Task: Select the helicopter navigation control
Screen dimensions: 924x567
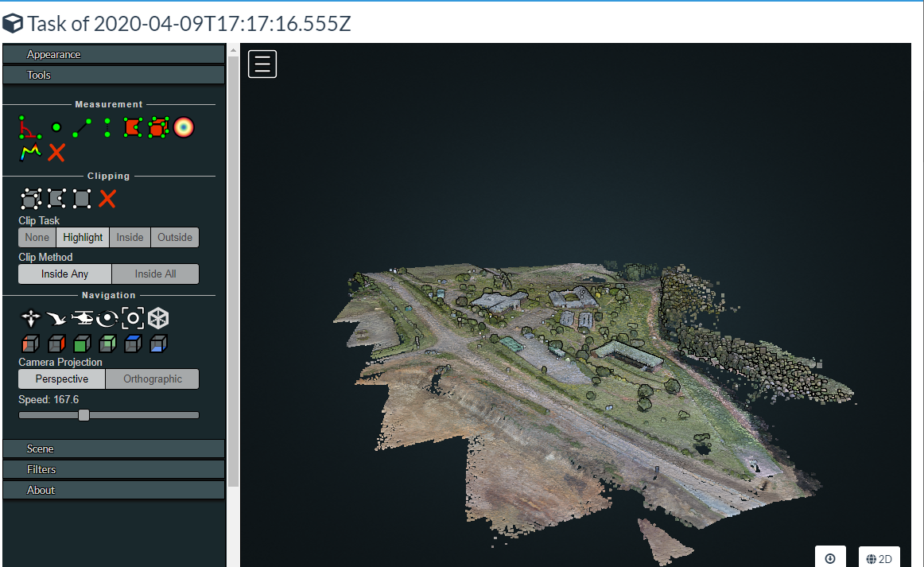Action: (82, 317)
